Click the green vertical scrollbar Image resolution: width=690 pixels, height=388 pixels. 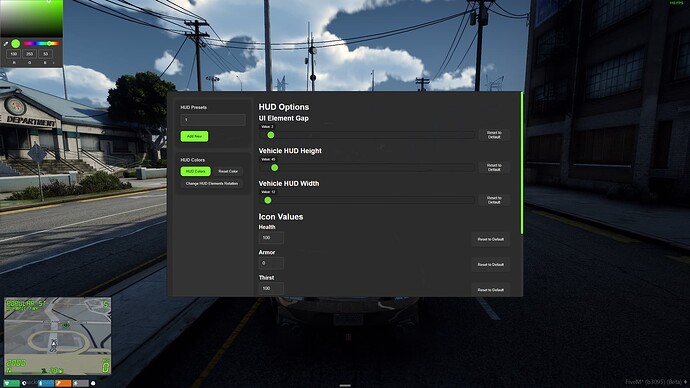pyautogui.click(x=522, y=163)
